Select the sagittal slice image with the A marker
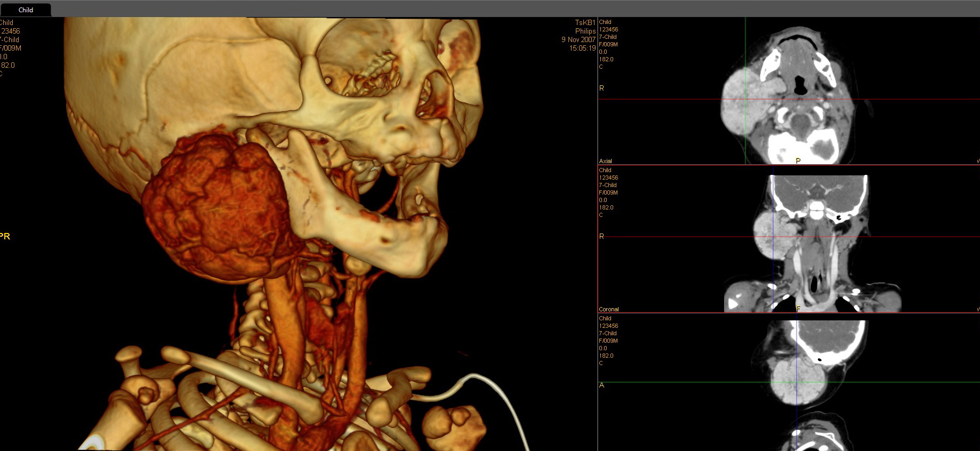The image size is (980, 451). point(789,382)
